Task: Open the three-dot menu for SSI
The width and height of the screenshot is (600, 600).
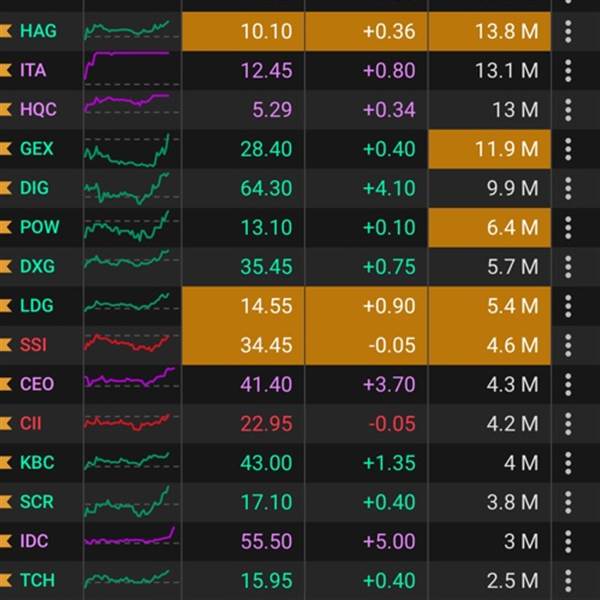Action: [x=568, y=345]
